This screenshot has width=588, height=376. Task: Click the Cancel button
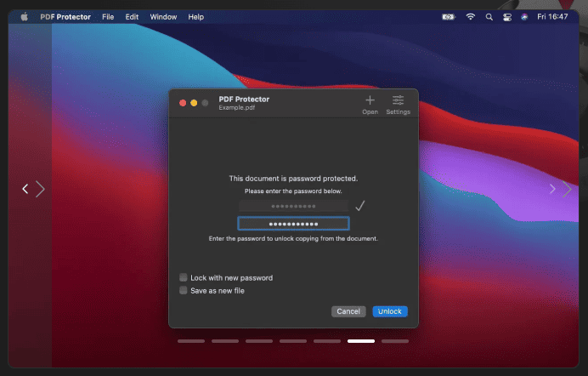(348, 311)
